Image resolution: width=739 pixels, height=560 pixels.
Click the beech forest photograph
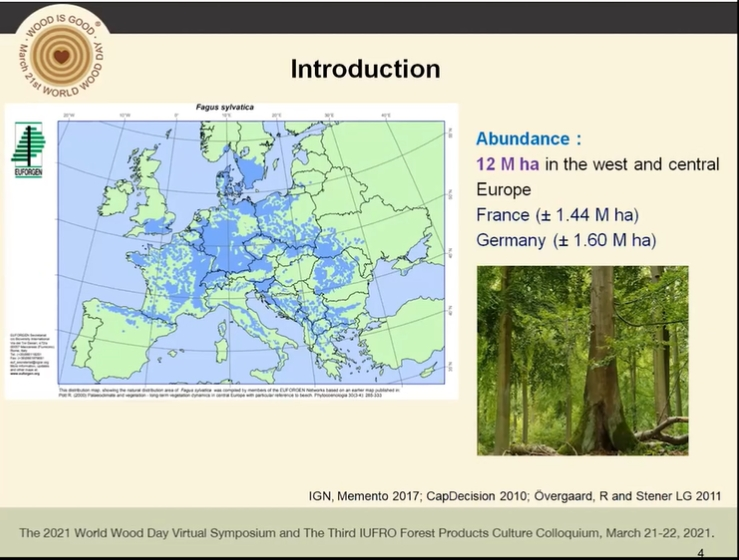click(x=583, y=361)
